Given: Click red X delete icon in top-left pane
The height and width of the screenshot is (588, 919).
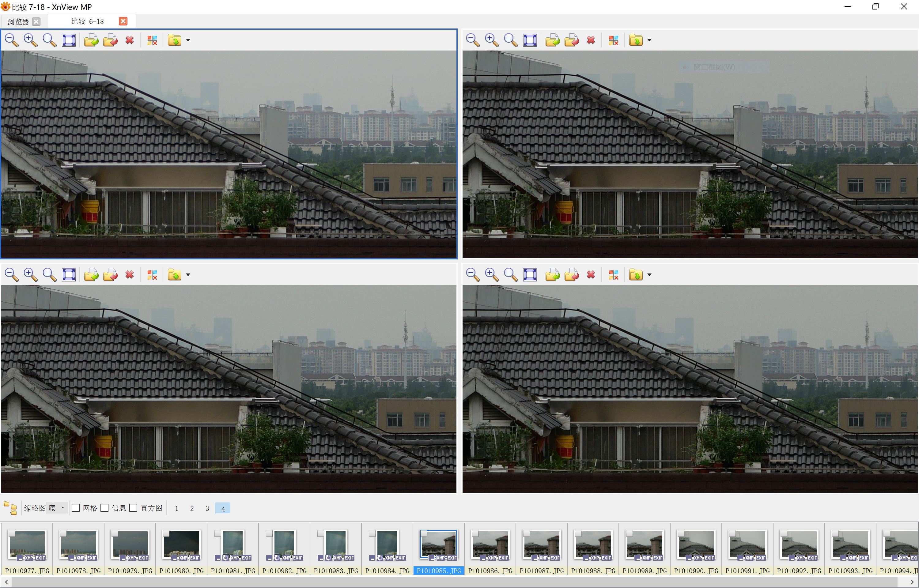Looking at the screenshot, I should [x=130, y=40].
